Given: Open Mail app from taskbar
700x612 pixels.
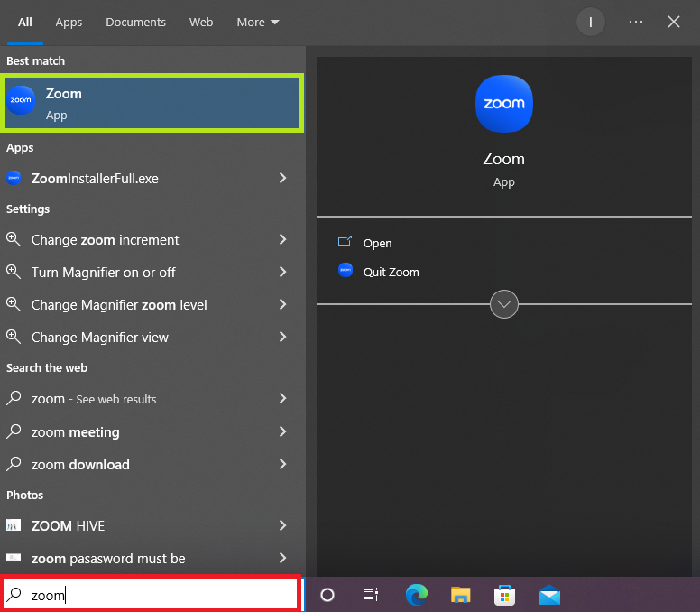Looking at the screenshot, I should [549, 595].
